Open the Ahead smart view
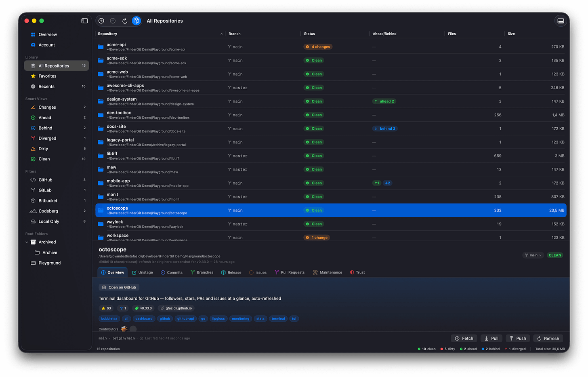588x377 pixels. (56, 118)
